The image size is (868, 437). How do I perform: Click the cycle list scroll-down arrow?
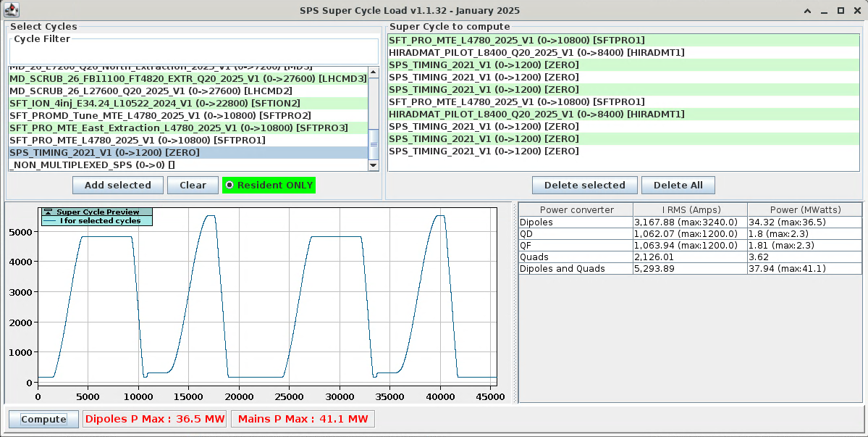pyautogui.click(x=374, y=165)
